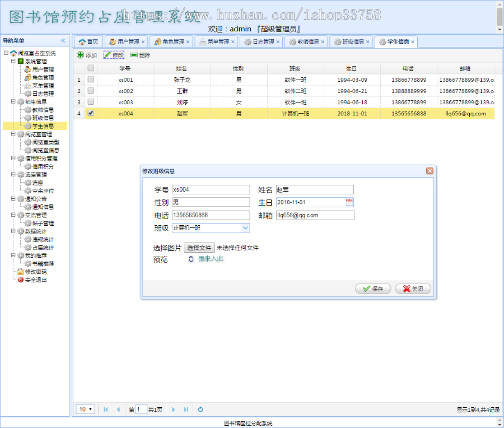Click the refresh icon in the pagination bar

pyautogui.click(x=200, y=410)
